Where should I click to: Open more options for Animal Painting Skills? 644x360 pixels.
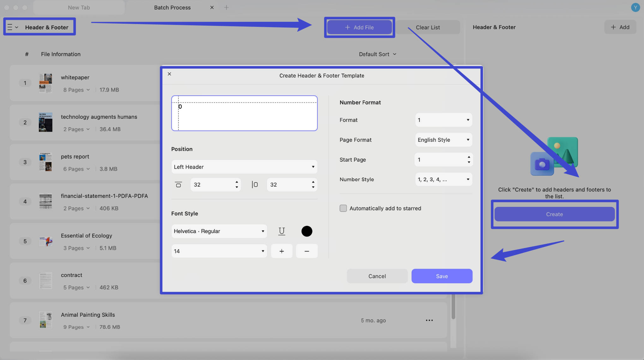point(429,320)
